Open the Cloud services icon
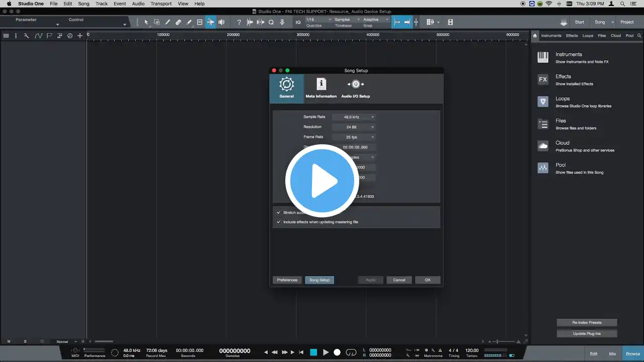 (x=543, y=146)
